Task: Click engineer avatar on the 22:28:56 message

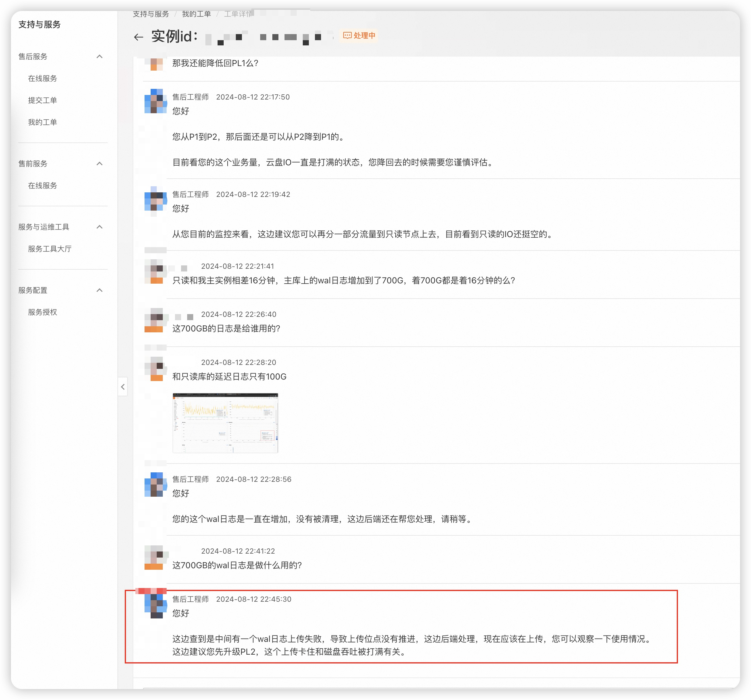Action: click(155, 485)
